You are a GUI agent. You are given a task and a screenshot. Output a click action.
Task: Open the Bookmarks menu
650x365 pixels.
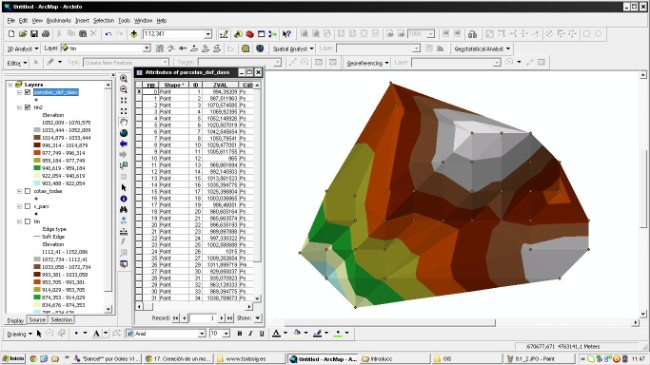click(x=58, y=20)
